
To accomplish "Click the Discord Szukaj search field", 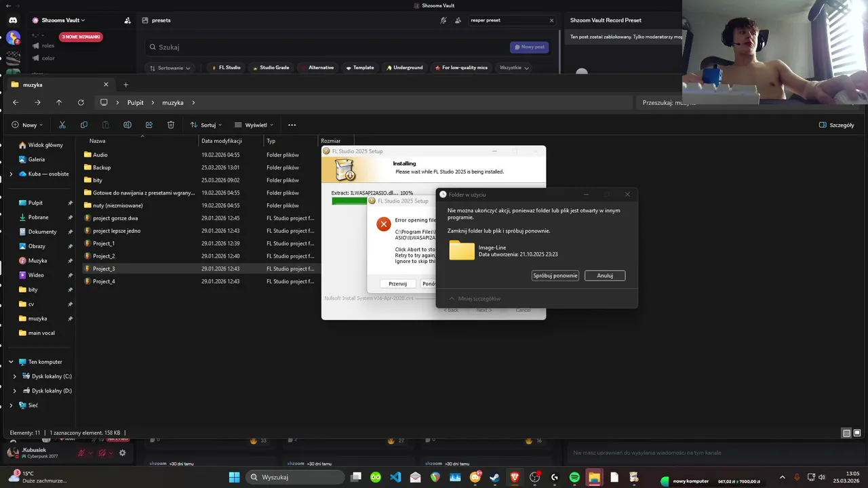I will tap(325, 47).
